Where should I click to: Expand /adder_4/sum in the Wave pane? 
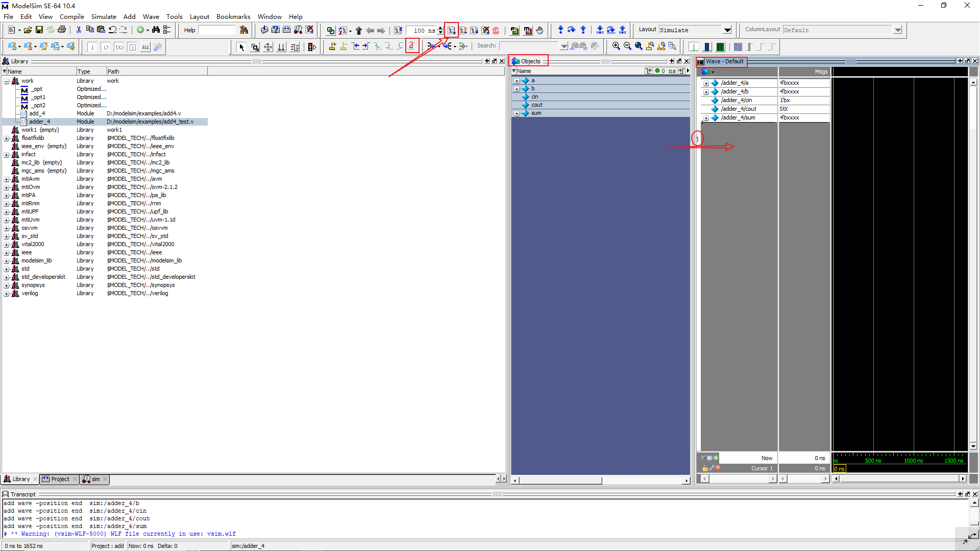706,118
